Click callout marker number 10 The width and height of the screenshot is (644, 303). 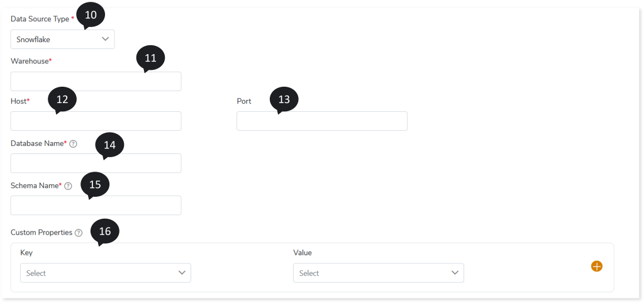pyautogui.click(x=91, y=15)
